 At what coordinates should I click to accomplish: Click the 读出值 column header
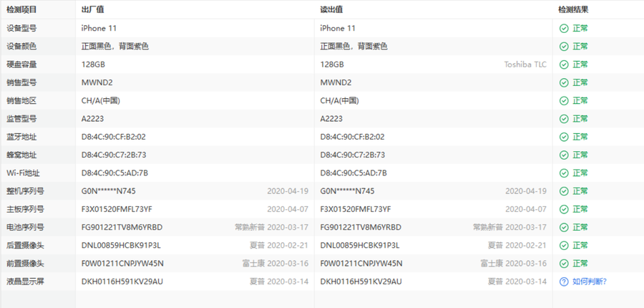pos(331,9)
